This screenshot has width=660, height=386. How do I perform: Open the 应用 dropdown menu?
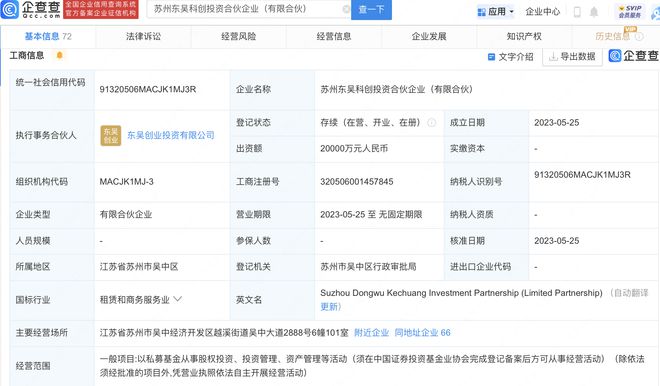click(x=496, y=12)
